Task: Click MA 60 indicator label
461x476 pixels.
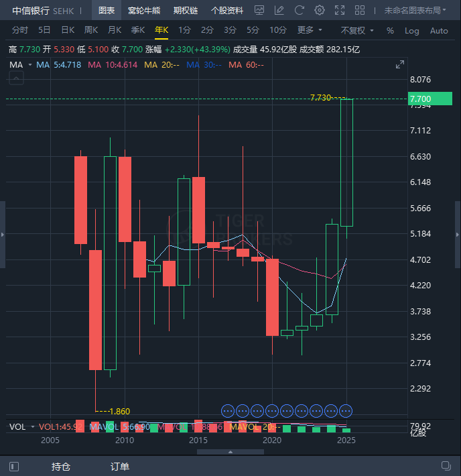Action: (246, 64)
